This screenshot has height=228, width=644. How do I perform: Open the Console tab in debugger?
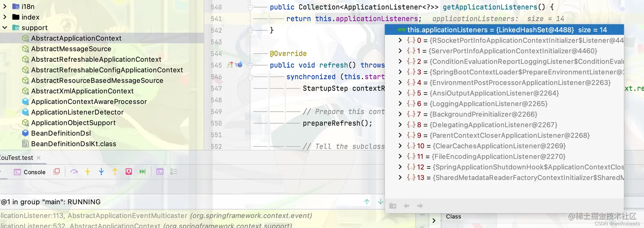30,172
